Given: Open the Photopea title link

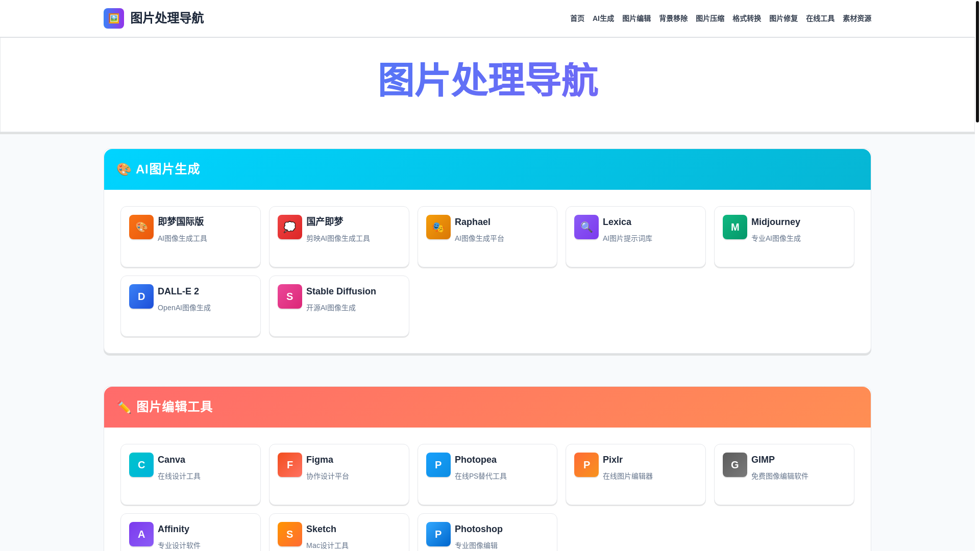Looking at the screenshot, I should pos(476,460).
